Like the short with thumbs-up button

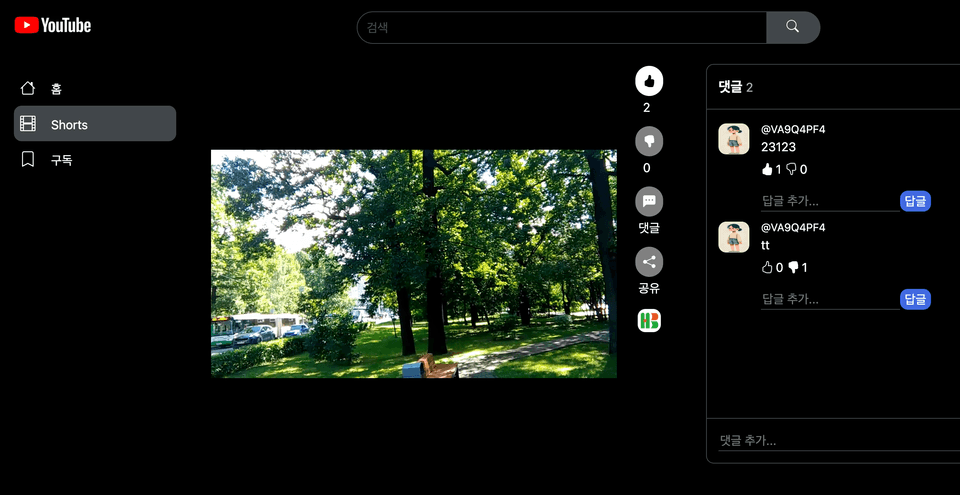(649, 81)
